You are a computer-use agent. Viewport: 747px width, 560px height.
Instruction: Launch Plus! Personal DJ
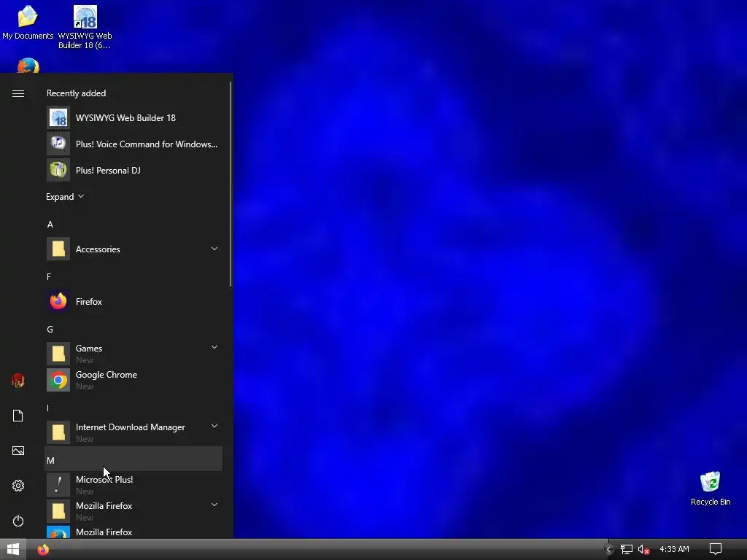click(134, 170)
